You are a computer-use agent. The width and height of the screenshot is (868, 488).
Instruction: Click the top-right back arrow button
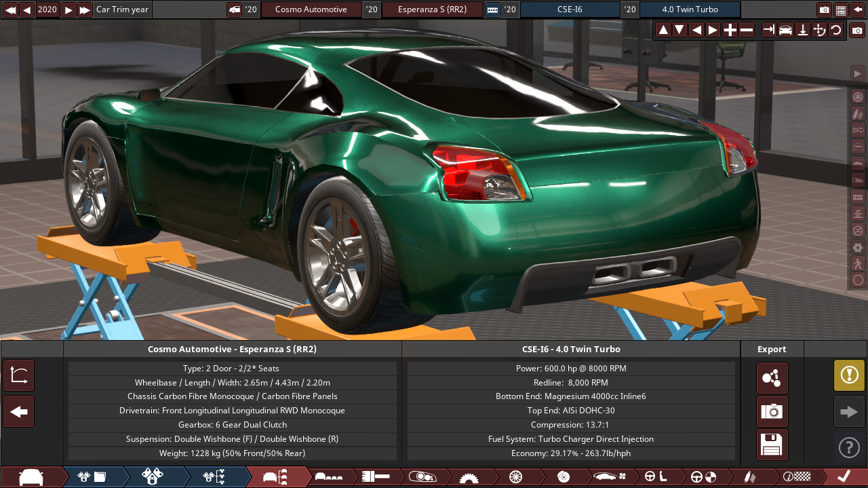pos(857,10)
